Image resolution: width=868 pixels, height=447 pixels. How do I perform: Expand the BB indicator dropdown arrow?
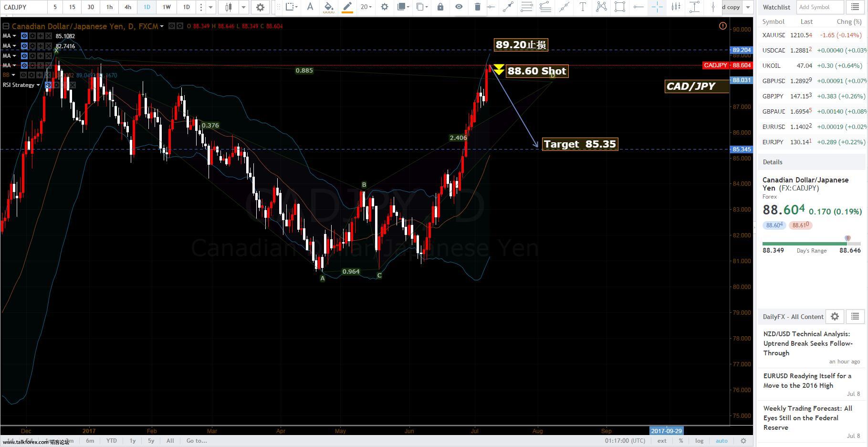13,75
